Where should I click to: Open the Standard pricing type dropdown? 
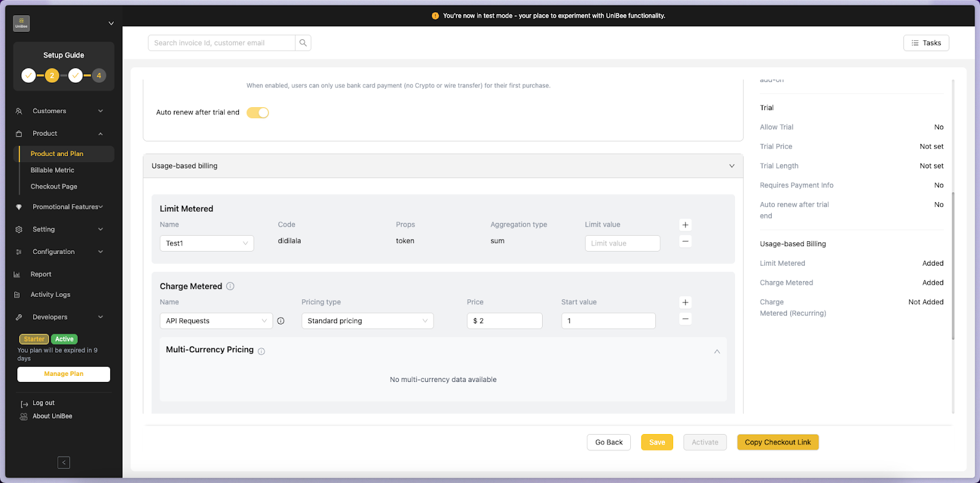(367, 321)
